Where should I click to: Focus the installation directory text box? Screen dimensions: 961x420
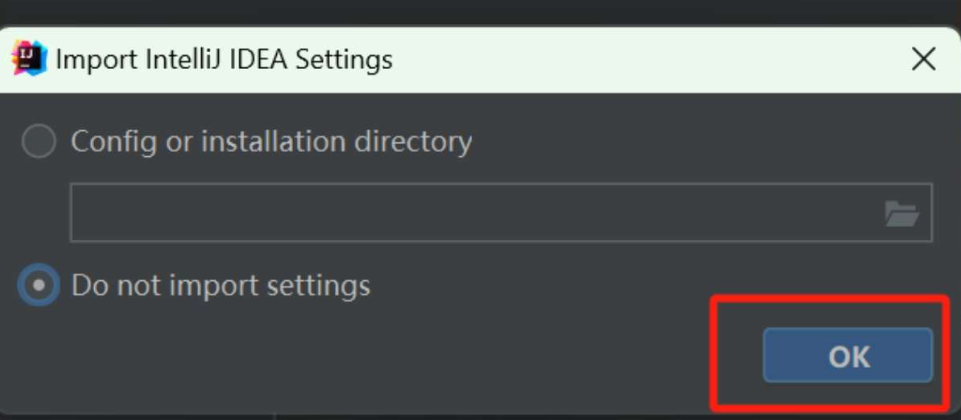pyautogui.click(x=470, y=213)
